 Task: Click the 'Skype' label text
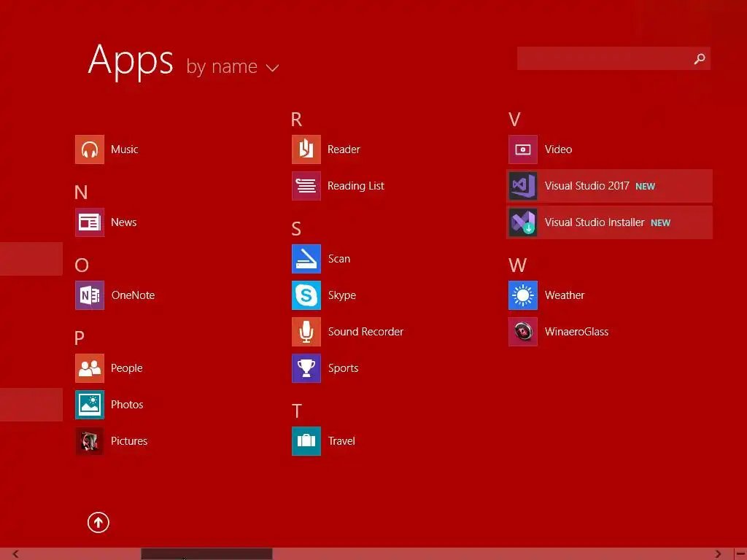(x=342, y=296)
